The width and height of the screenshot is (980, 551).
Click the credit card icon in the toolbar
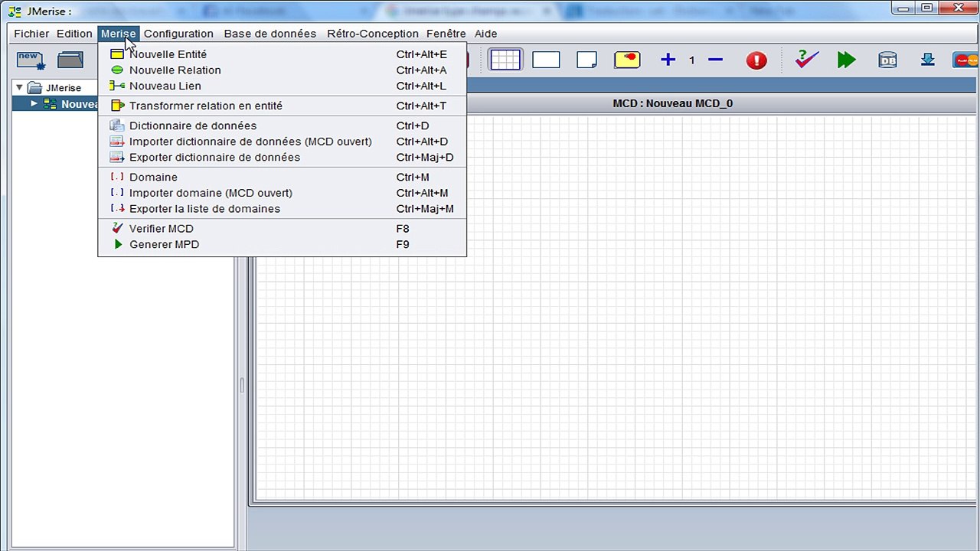tap(965, 60)
